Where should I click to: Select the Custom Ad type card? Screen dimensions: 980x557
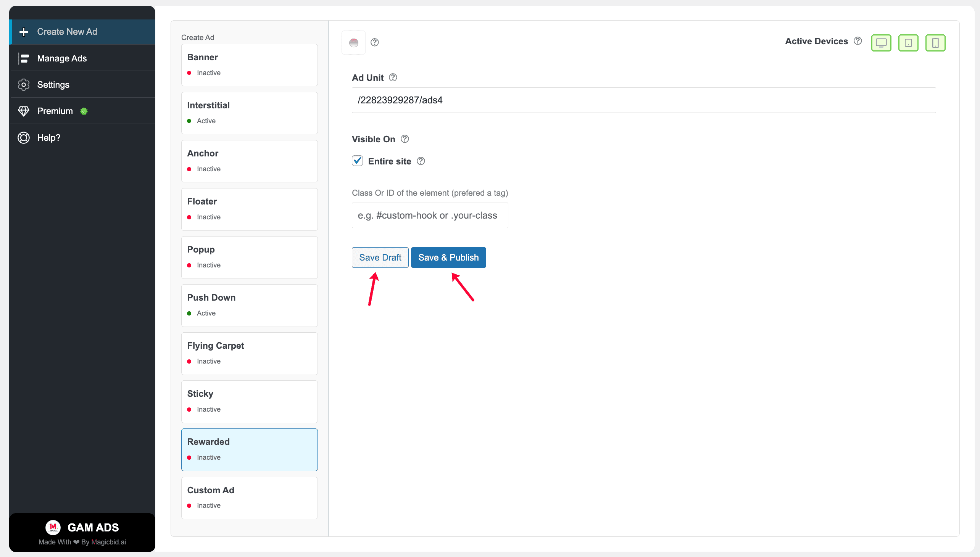(249, 498)
